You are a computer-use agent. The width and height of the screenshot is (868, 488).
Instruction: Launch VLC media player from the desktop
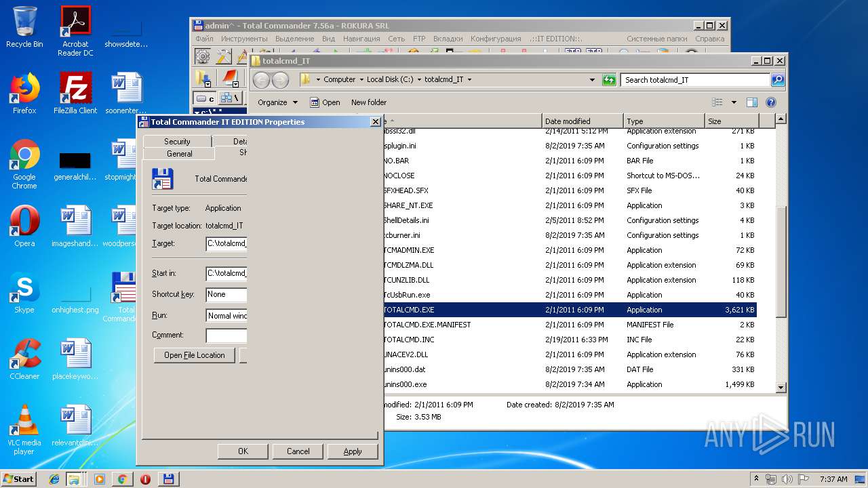pyautogui.click(x=24, y=430)
